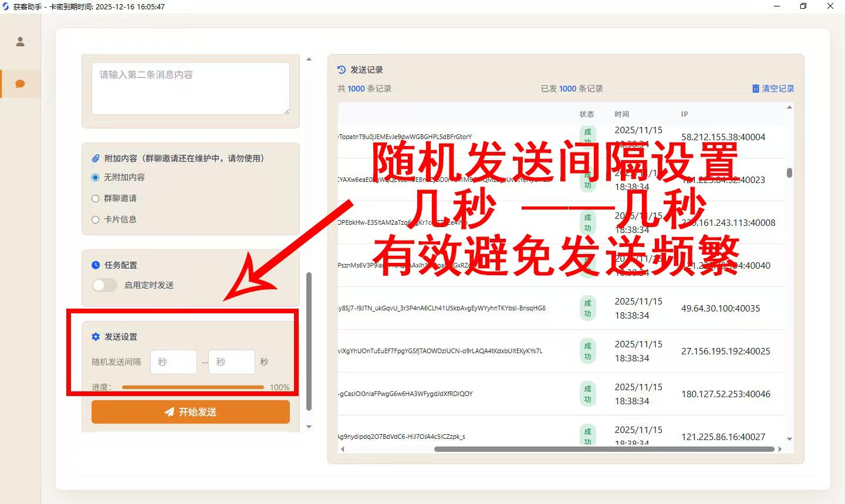Screen dimensions: 845x504
Task: Click the send progress bar
Action: 192,387
